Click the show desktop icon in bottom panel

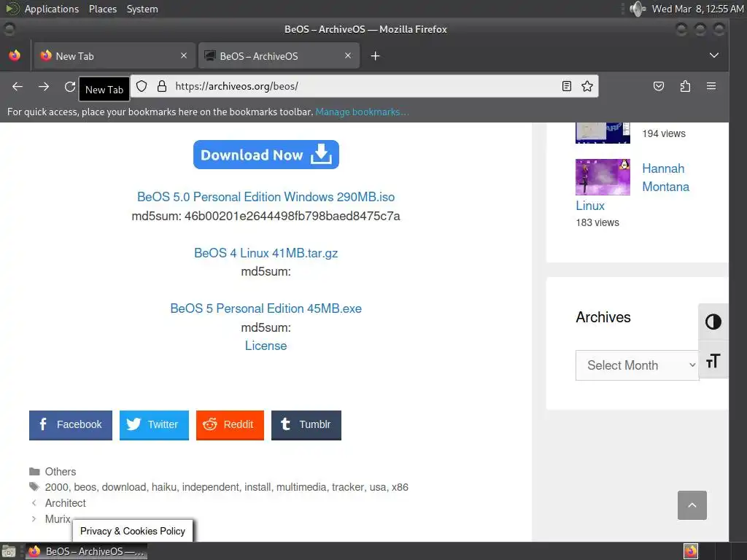[x=9, y=551]
